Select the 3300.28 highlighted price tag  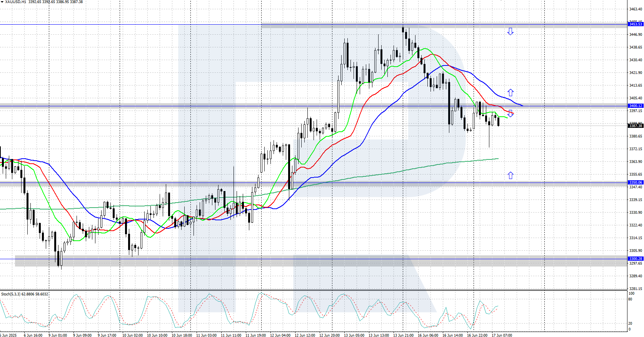[x=636, y=259]
